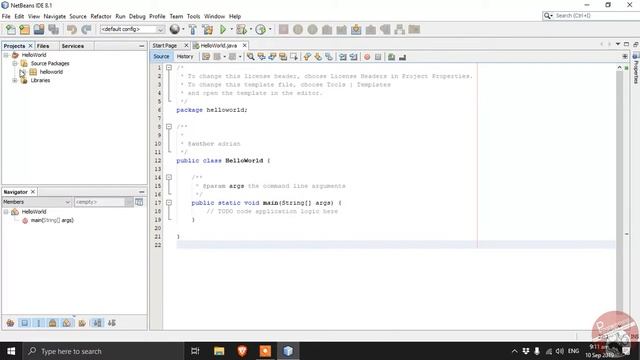Click the Find Next Occurrence icon
This screenshot has height=360, width=640.
click(x=272, y=57)
